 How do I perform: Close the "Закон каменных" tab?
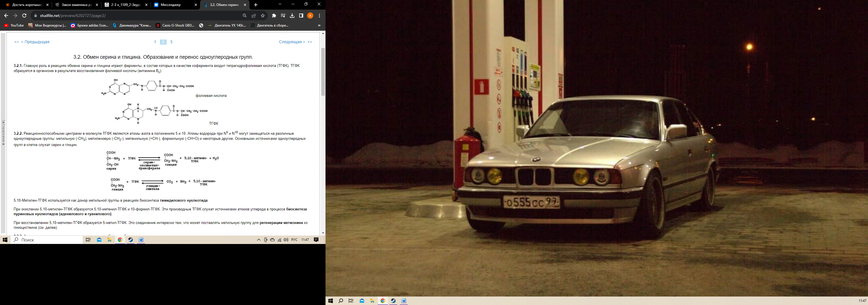coord(97,5)
